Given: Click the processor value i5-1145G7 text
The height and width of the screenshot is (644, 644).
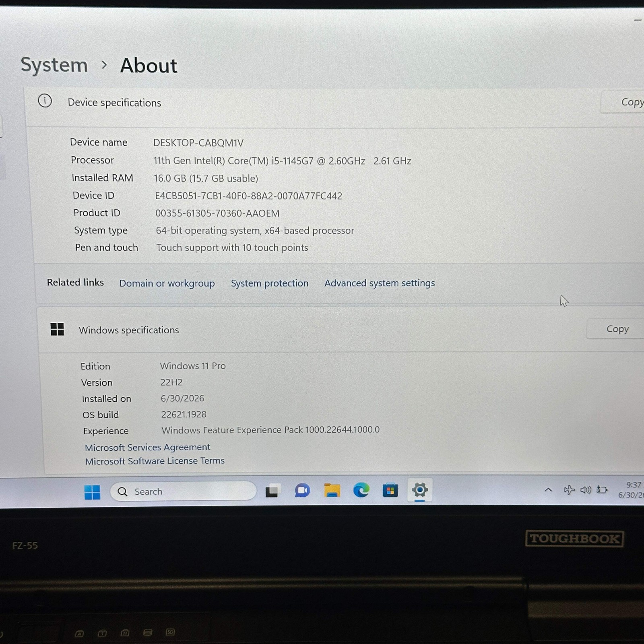Looking at the screenshot, I should tap(282, 161).
